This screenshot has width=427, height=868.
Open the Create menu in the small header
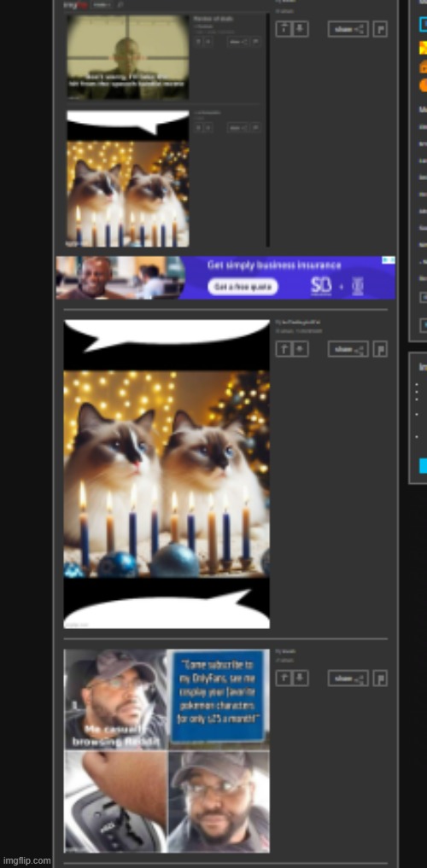click(x=102, y=4)
